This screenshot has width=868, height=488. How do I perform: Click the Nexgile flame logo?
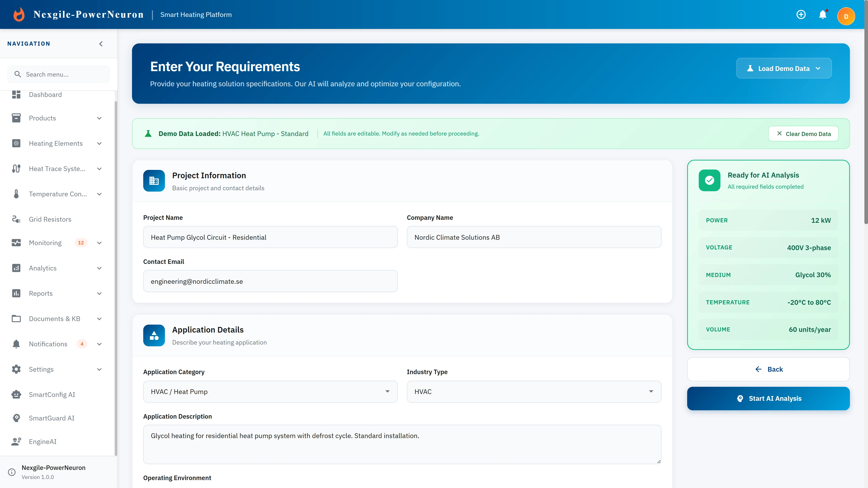[x=19, y=14]
